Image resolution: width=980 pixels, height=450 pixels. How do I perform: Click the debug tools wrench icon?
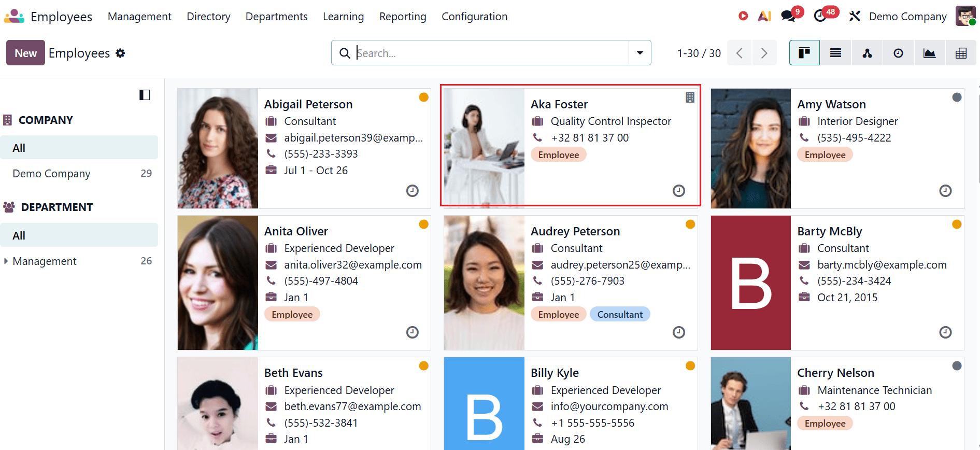click(x=855, y=16)
